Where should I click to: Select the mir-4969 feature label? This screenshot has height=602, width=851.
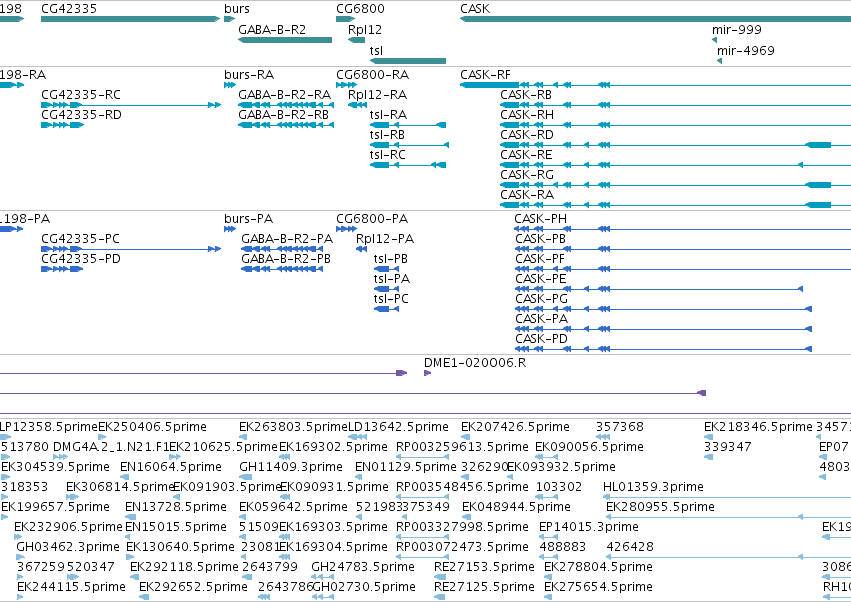point(746,50)
